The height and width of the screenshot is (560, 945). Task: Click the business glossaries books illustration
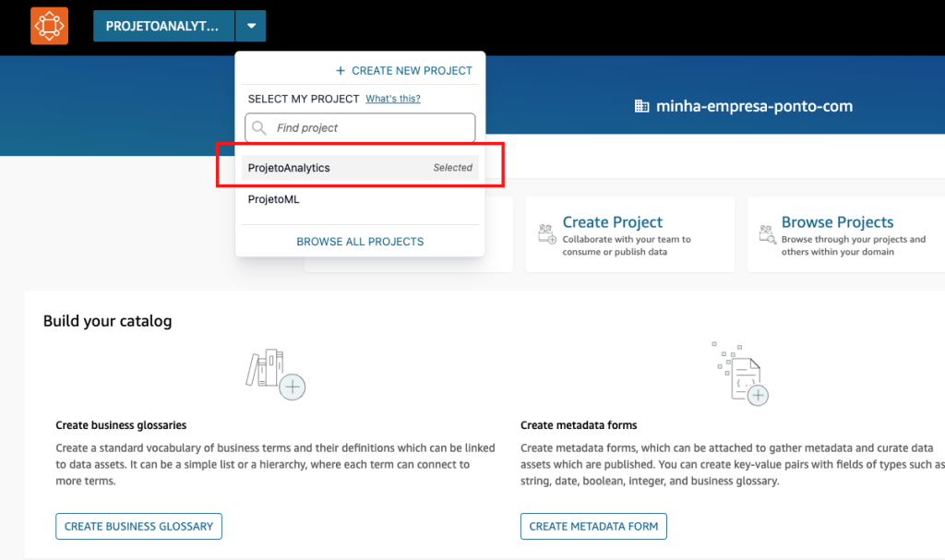[x=275, y=374]
